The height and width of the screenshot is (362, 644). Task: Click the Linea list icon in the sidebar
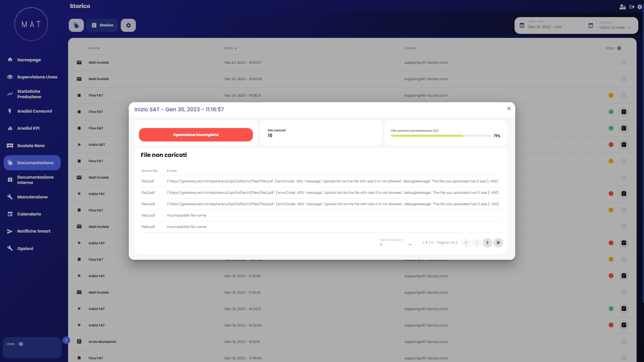click(x=21, y=344)
